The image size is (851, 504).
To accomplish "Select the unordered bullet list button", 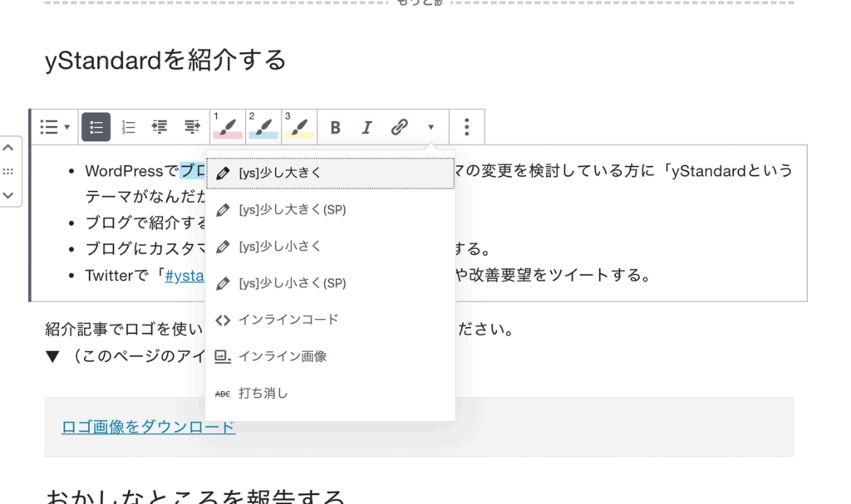I will click(96, 127).
